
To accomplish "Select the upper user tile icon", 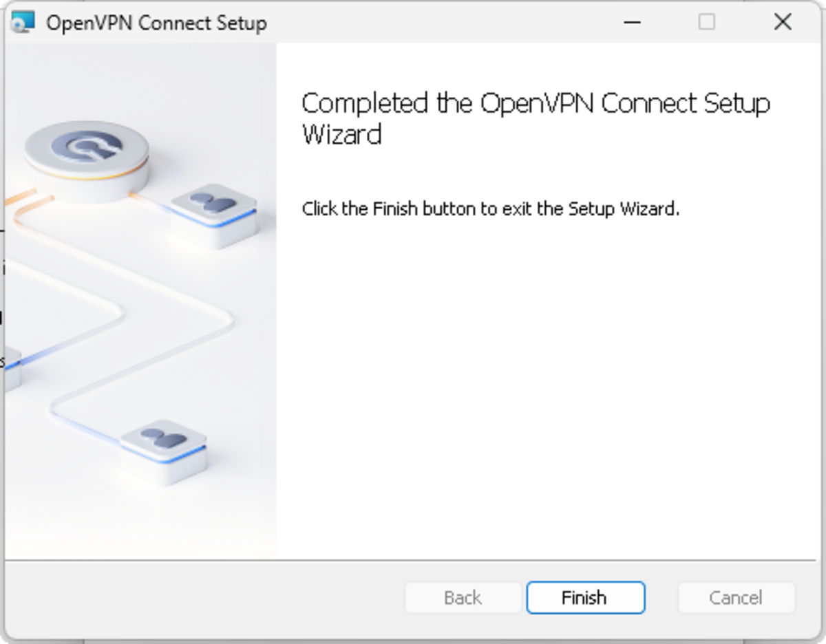I will (213, 204).
